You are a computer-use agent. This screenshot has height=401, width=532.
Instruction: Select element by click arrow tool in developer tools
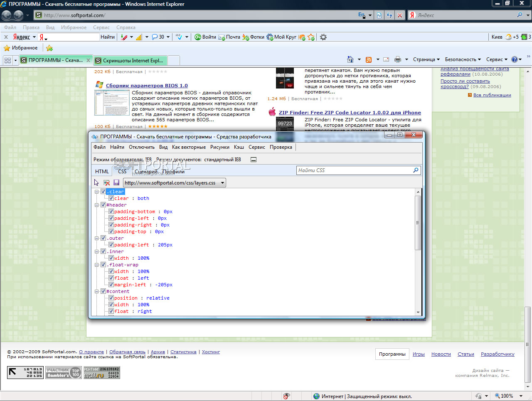pyautogui.click(x=96, y=183)
